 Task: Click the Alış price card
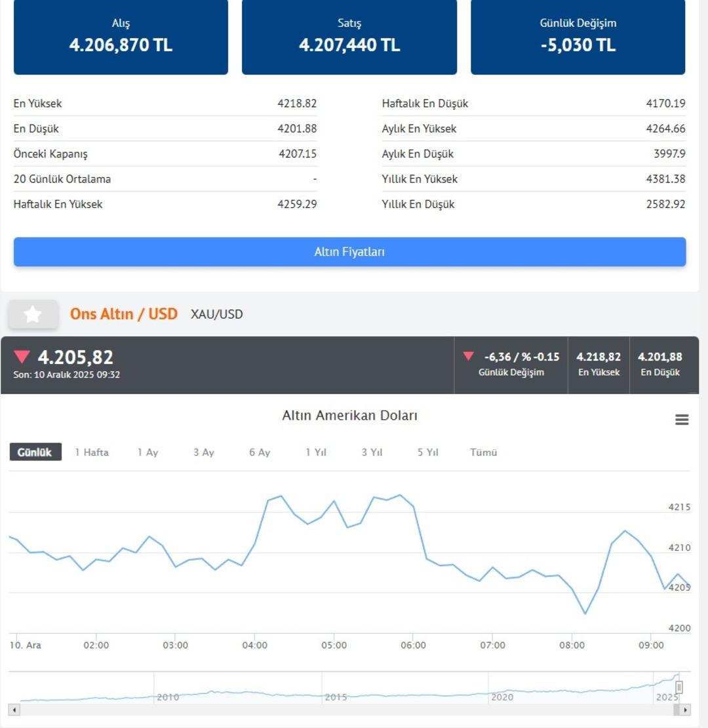point(121,36)
